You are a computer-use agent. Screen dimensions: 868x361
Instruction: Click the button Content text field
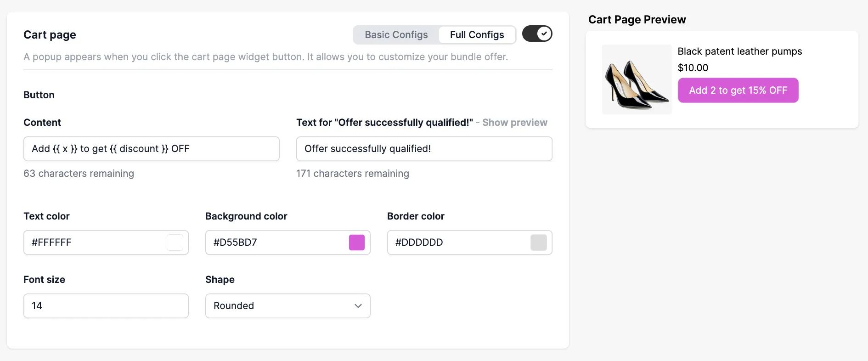pyautogui.click(x=152, y=149)
